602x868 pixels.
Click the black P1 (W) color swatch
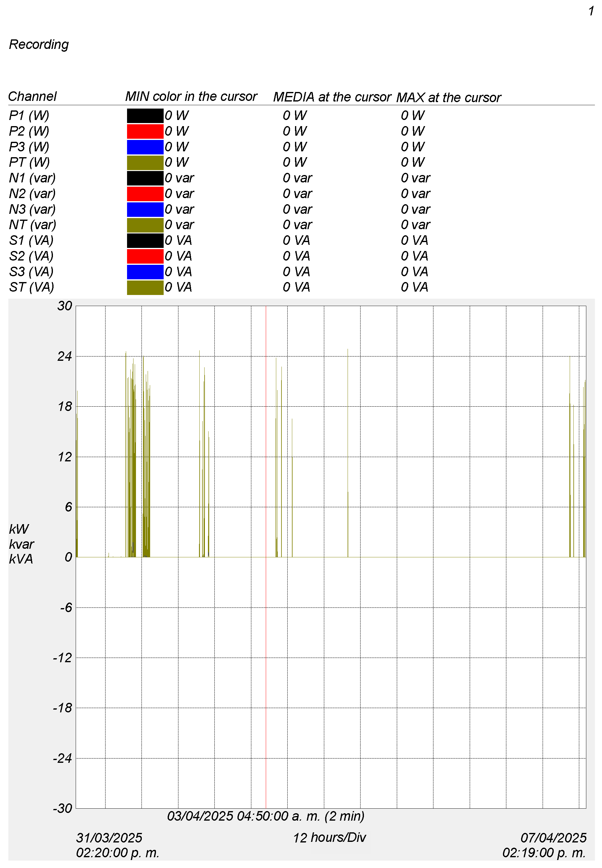click(145, 115)
